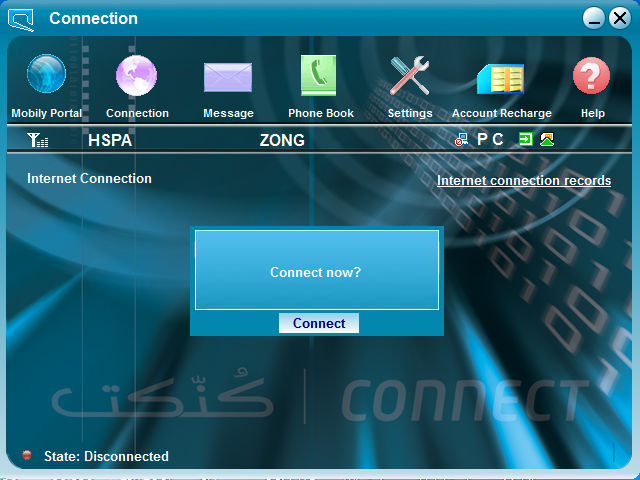Click the disconnected network status icon
The image size is (640, 480).
click(x=462, y=140)
